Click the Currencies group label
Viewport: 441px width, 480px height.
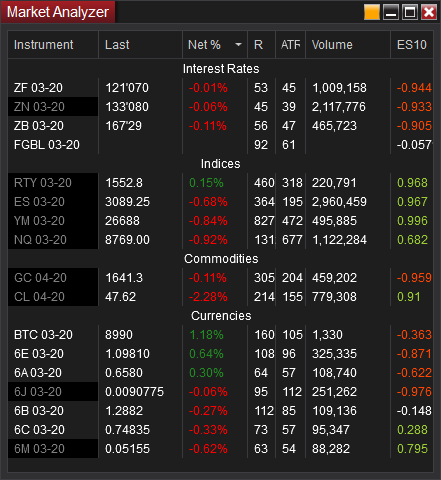tap(221, 316)
